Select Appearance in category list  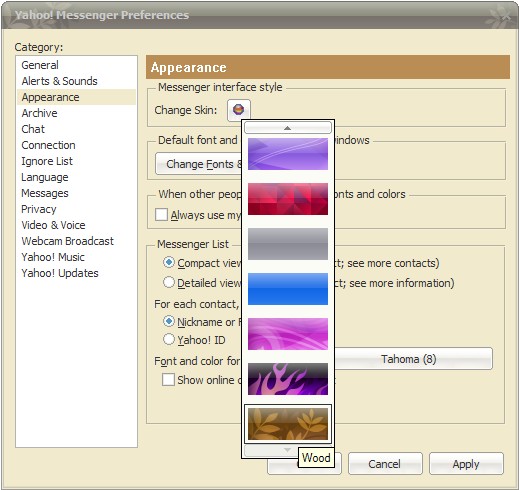(x=76, y=97)
